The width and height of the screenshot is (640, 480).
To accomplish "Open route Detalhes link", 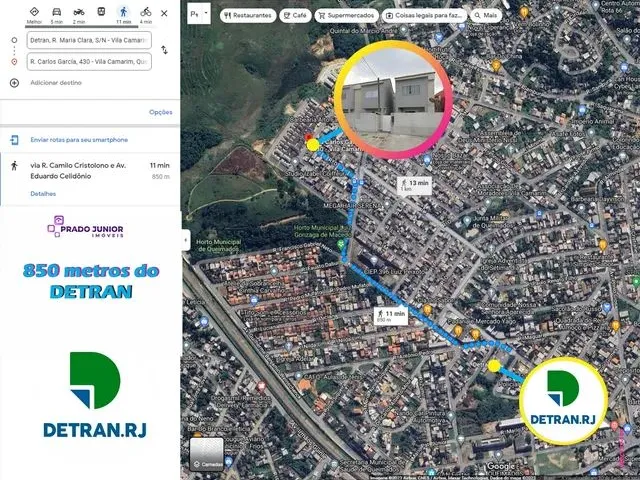I will tap(43, 193).
